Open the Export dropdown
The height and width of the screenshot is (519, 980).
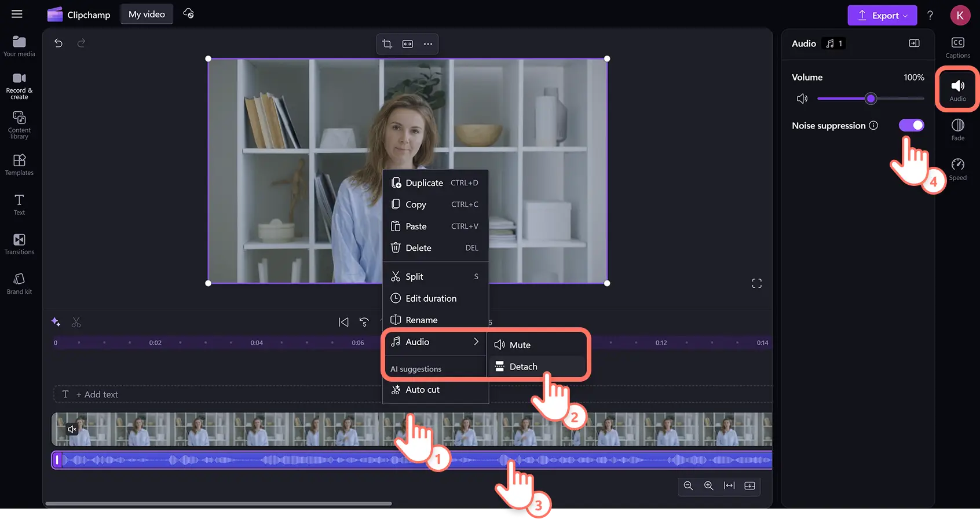pos(882,16)
